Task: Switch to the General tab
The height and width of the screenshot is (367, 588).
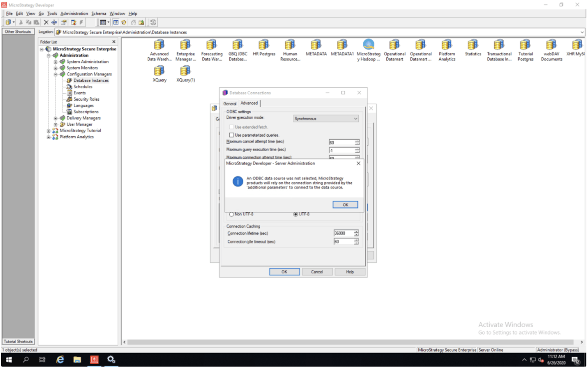Action: (x=230, y=104)
